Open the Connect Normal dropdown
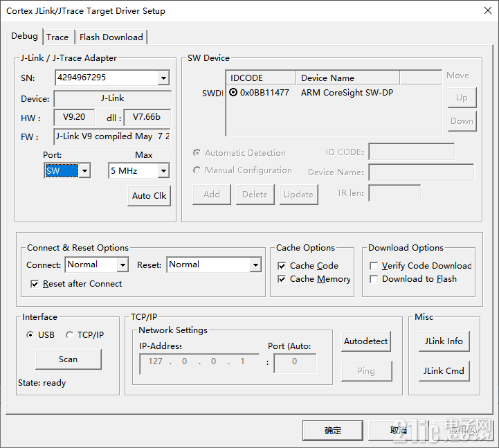Image resolution: width=499 pixels, height=448 pixels. click(x=123, y=265)
